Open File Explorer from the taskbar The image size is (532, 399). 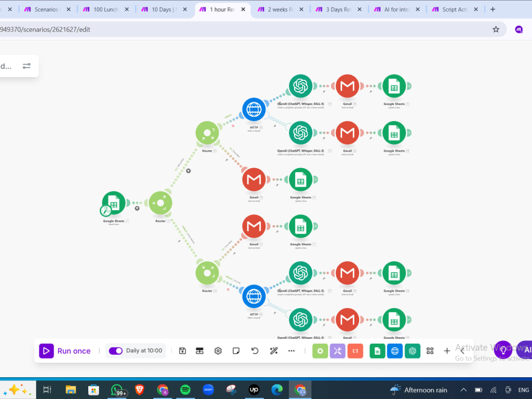coord(71,390)
